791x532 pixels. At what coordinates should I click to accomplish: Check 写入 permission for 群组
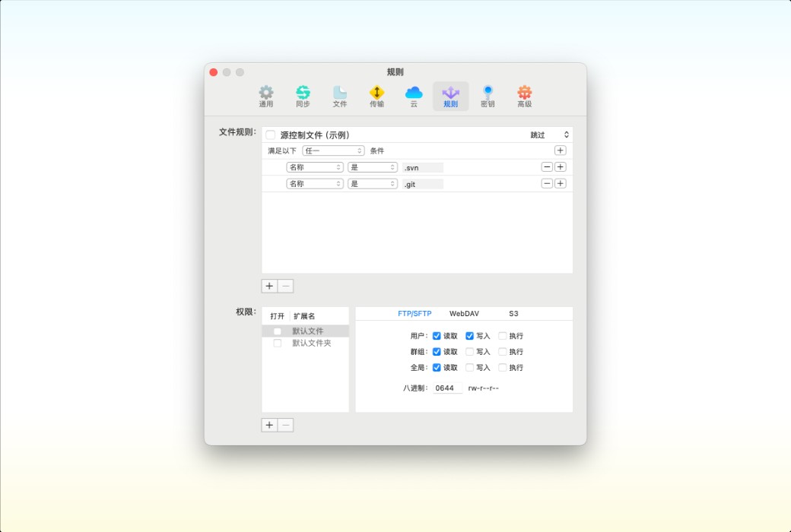469,351
